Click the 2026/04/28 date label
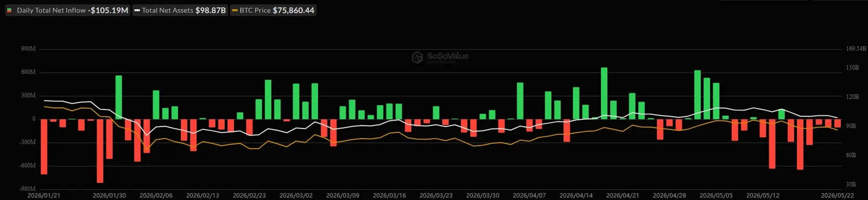This screenshot has width=868, height=200. click(x=670, y=195)
